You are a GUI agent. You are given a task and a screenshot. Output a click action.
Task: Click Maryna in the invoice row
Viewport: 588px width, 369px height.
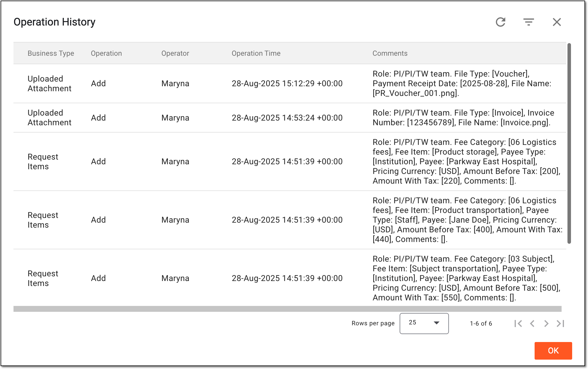click(x=175, y=118)
